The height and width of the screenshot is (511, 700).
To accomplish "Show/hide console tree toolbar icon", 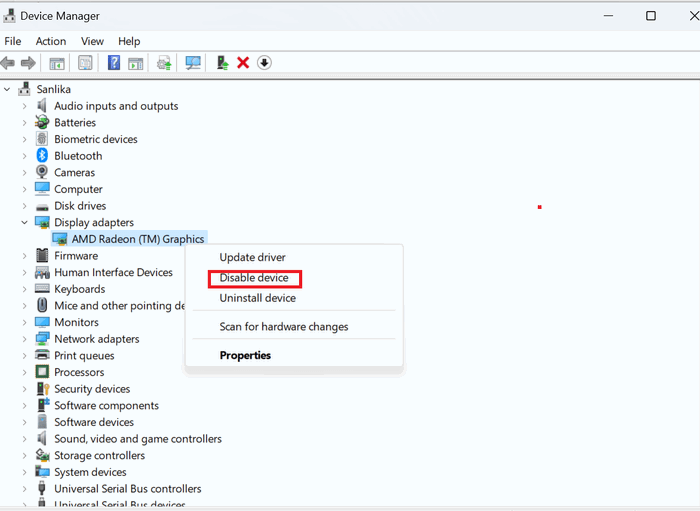I will [57, 63].
